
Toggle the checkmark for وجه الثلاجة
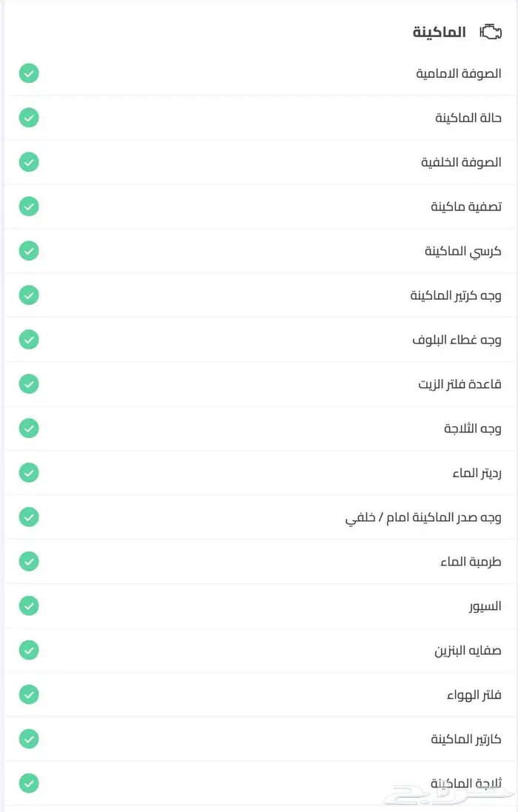[29, 429]
